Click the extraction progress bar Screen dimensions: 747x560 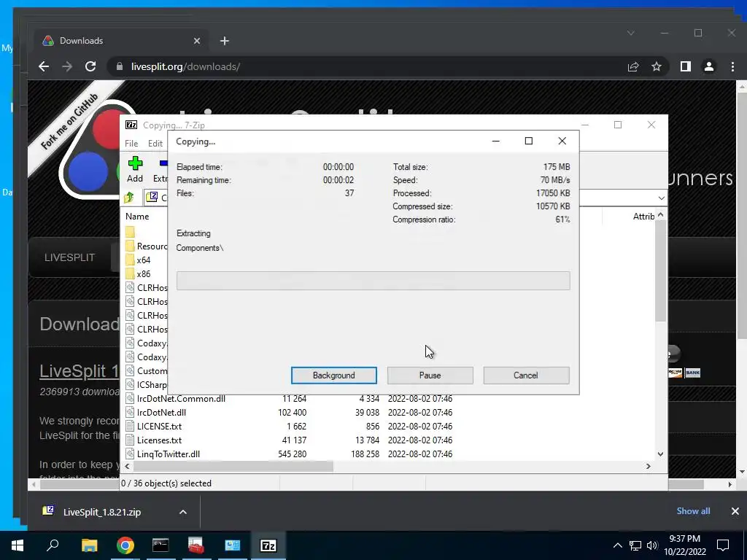click(x=373, y=281)
